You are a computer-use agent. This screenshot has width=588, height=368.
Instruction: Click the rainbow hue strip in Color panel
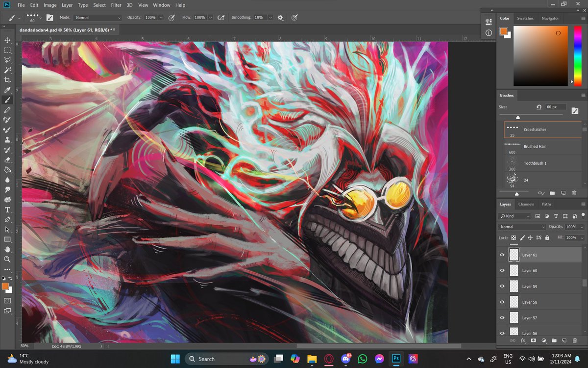(577, 55)
